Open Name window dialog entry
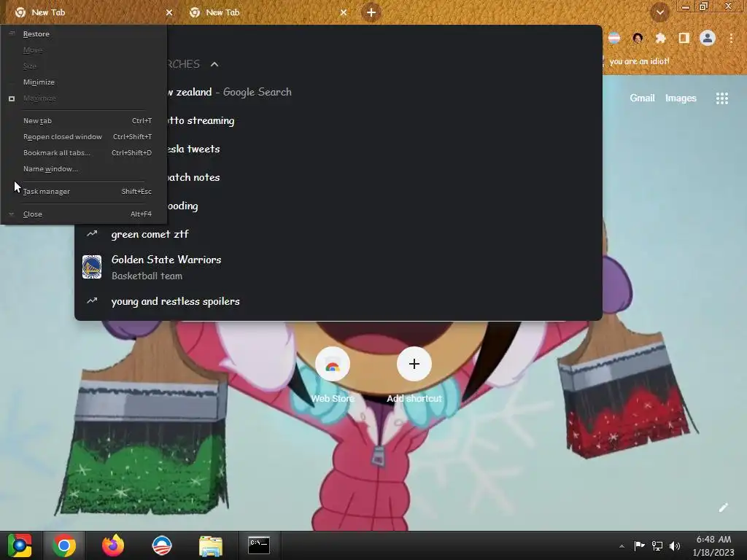Viewport: 747px width, 560px height. pos(84,169)
